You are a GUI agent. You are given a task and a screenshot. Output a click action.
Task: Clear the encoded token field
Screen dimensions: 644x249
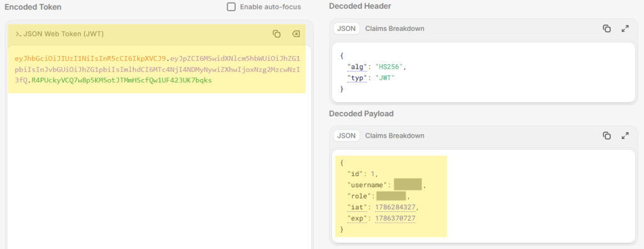(296, 34)
